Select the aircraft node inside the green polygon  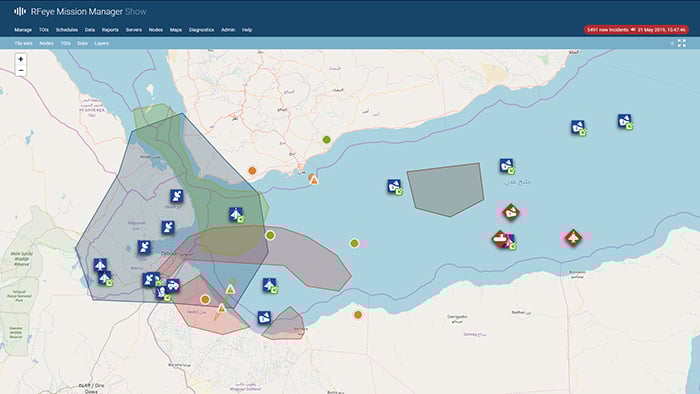coord(236,214)
